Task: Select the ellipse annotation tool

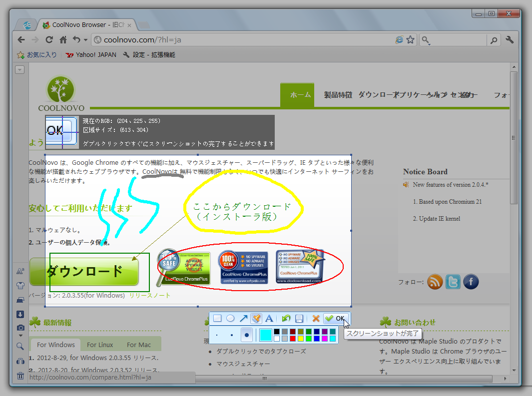Action: 230,319
